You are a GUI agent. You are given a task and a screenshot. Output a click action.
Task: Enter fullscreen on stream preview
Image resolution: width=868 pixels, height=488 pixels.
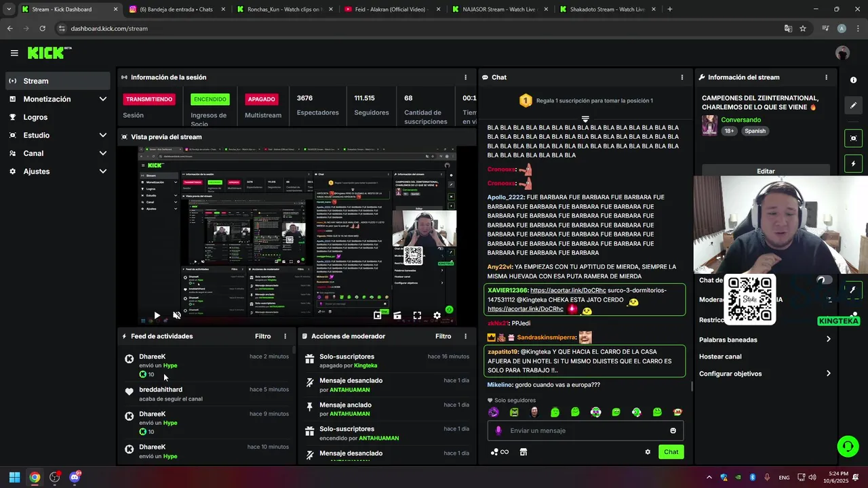[x=417, y=315]
